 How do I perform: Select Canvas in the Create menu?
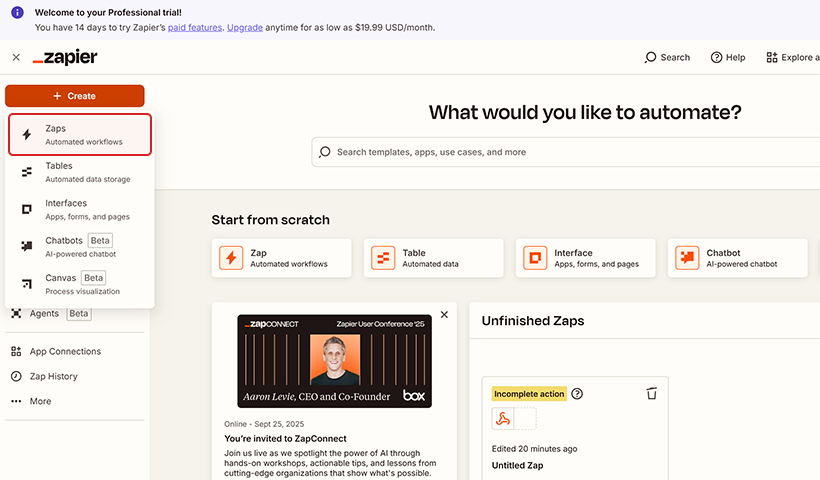tap(80, 284)
